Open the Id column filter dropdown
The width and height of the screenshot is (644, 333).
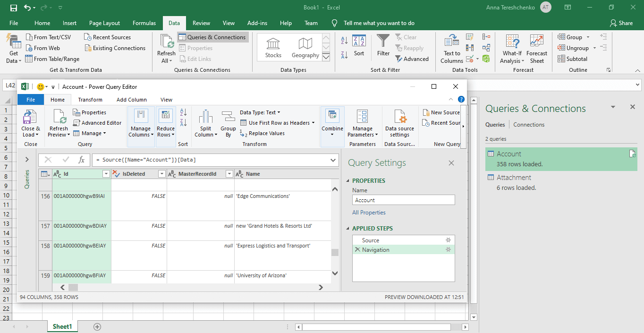[106, 174]
